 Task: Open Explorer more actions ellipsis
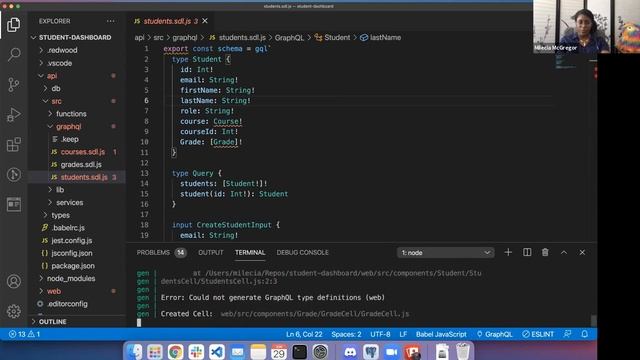click(x=111, y=21)
